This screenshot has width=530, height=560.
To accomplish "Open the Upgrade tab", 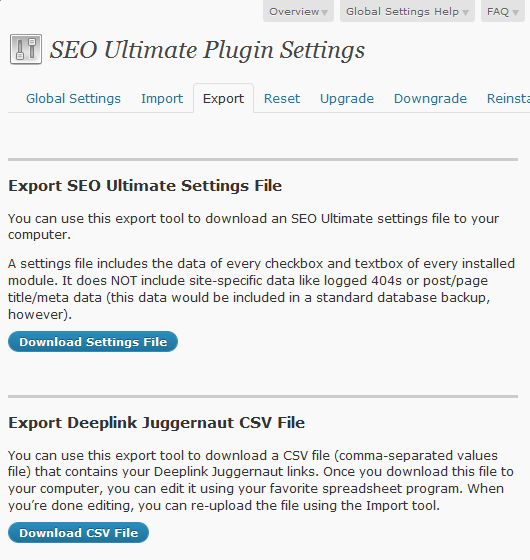I will [x=347, y=99].
